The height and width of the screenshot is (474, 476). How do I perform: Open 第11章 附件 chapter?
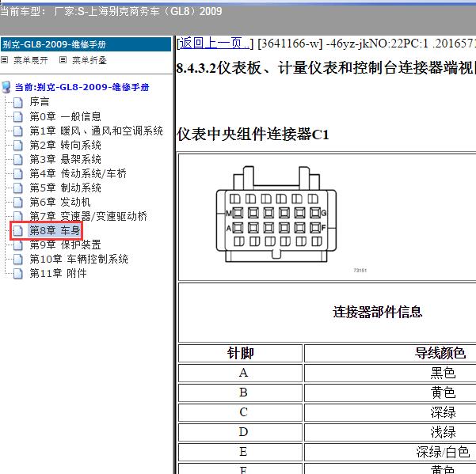pyautogui.click(x=59, y=273)
